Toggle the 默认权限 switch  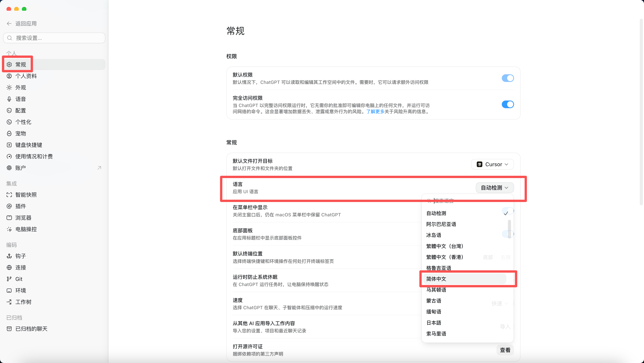click(508, 78)
